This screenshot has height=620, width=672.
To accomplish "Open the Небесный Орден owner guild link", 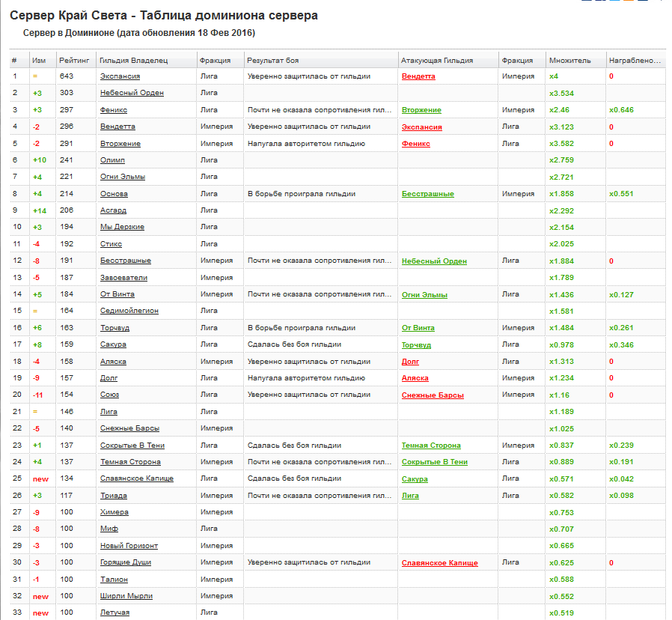I will point(132,93).
